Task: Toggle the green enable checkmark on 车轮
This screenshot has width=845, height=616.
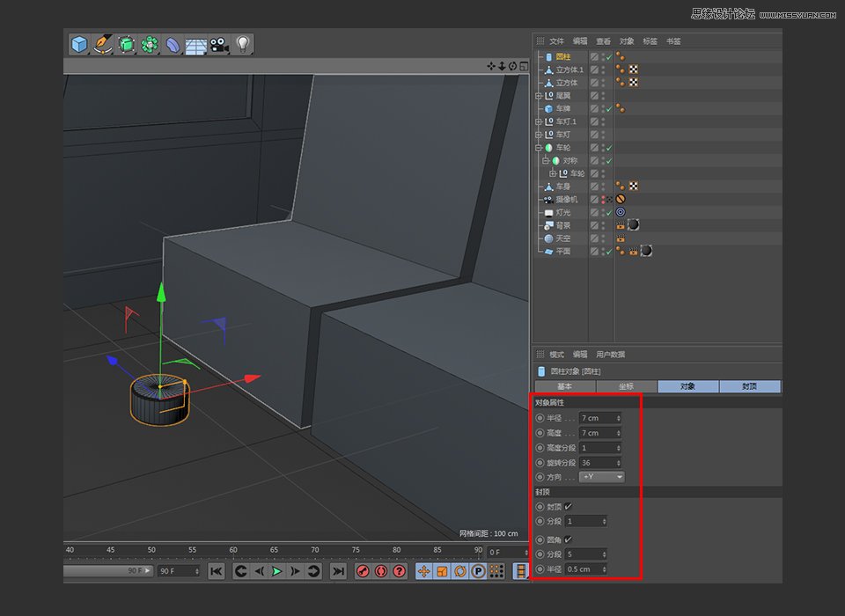Action: click(609, 147)
